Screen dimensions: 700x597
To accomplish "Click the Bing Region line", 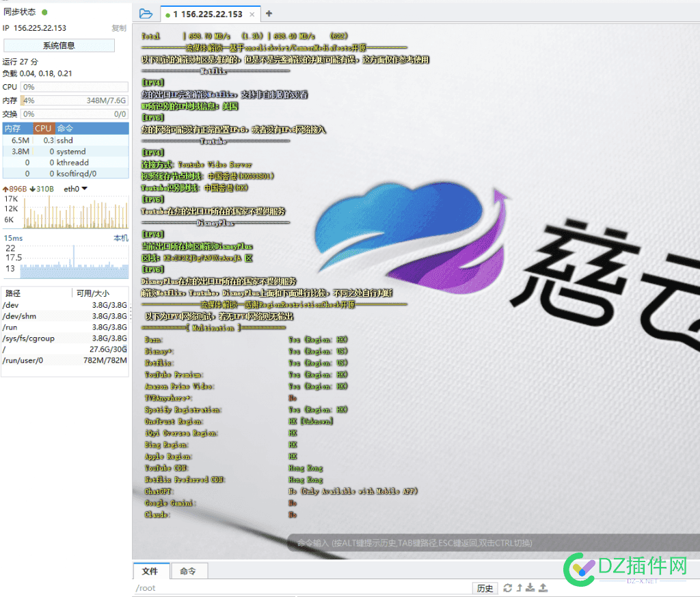I will pos(221,445).
